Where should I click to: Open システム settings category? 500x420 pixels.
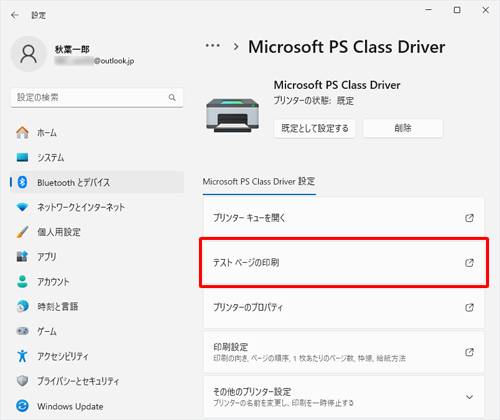(97, 157)
